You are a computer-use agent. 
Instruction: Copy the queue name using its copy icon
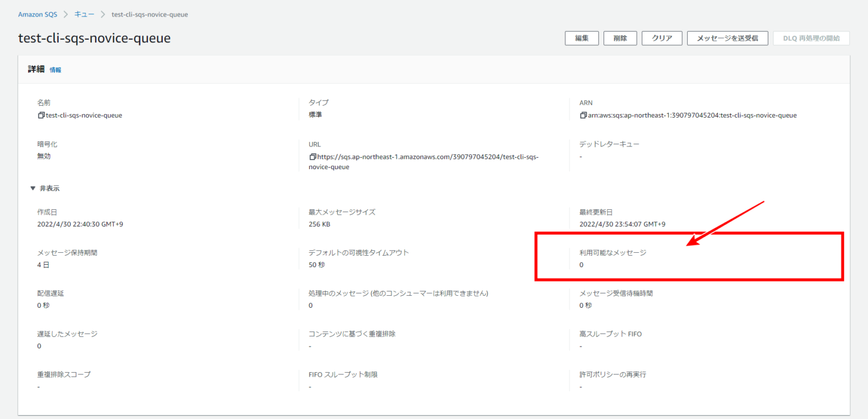tap(41, 115)
